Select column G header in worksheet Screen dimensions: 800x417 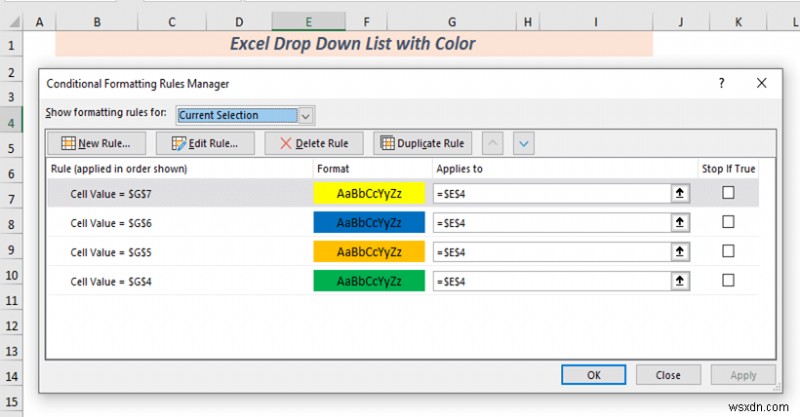point(452,22)
